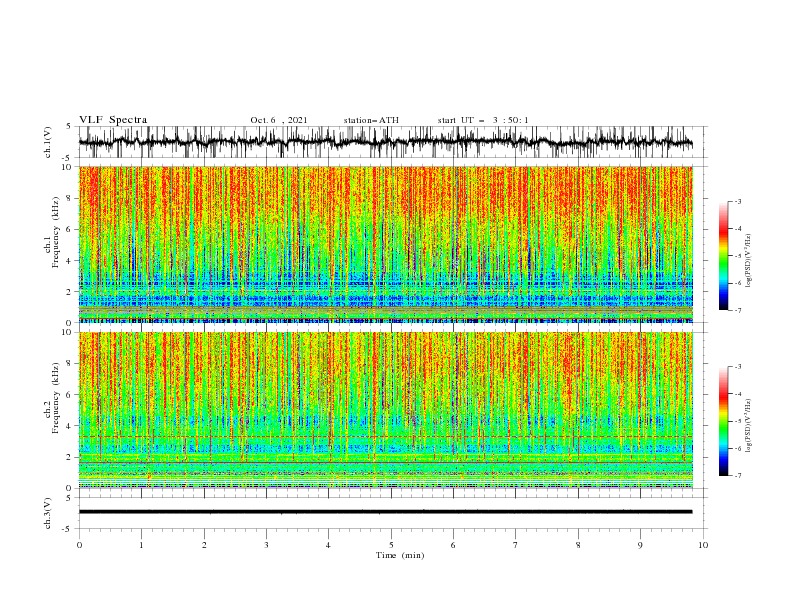Click the time axis tick label '3'

tap(266, 545)
